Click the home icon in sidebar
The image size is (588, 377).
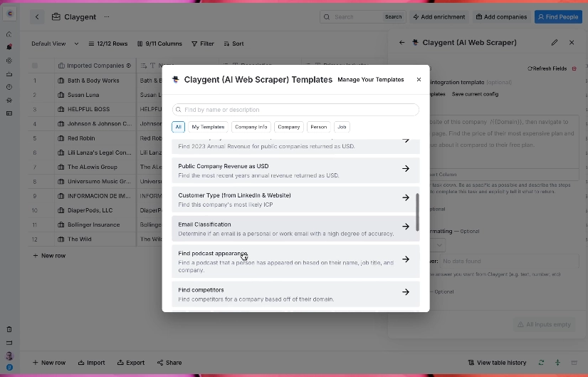coord(9,34)
